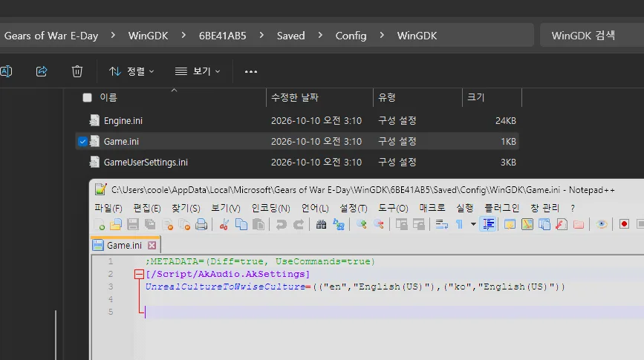Go to the Config breadcrumb folder
Image resolution: width=644 pixels, height=360 pixels.
[351, 36]
